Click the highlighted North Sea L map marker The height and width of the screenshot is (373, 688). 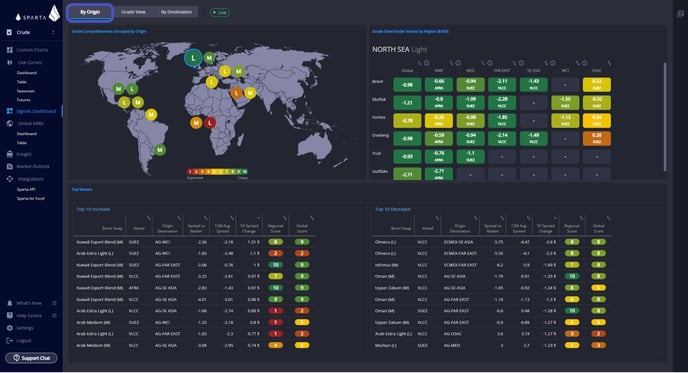[x=193, y=58]
